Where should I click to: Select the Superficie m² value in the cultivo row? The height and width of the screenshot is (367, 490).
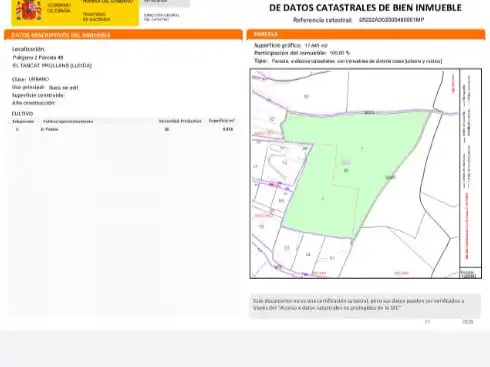point(228,129)
